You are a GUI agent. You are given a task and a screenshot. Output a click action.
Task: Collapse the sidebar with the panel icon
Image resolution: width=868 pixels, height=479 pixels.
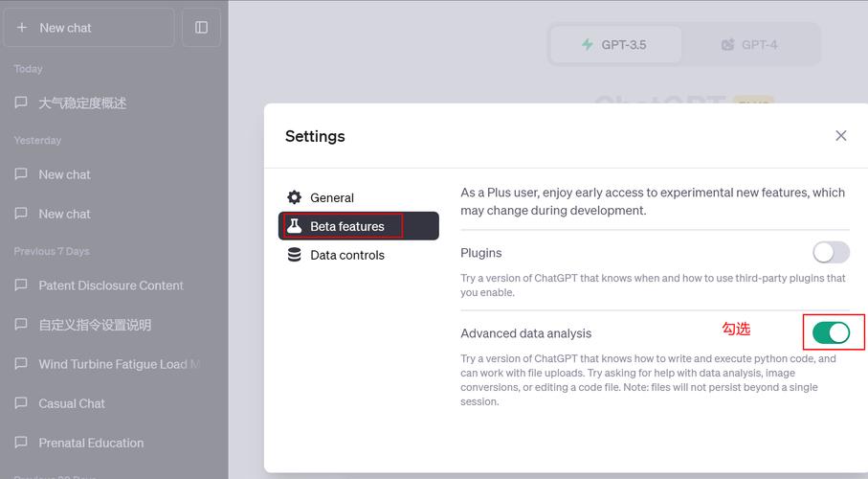(202, 27)
